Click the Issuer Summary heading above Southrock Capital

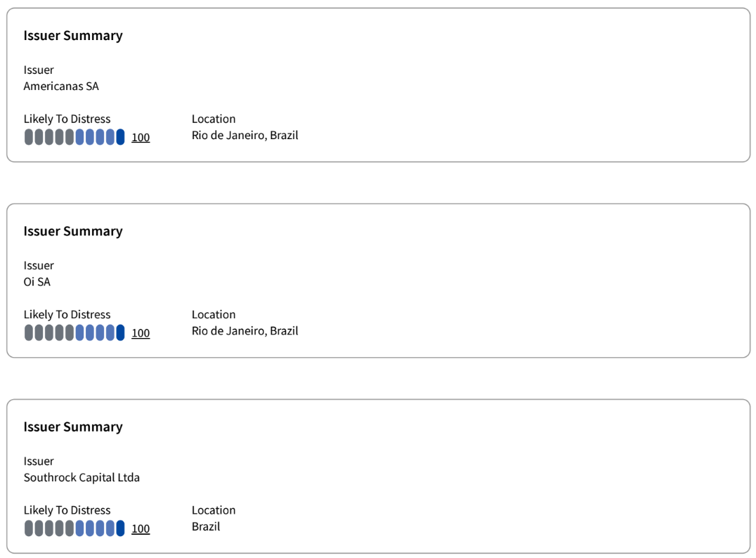pos(73,427)
